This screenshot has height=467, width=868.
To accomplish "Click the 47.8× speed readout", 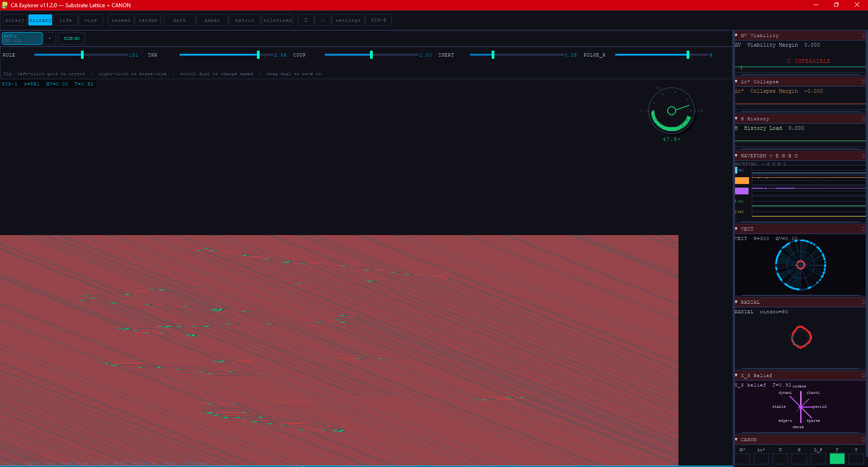I will tap(672, 139).
